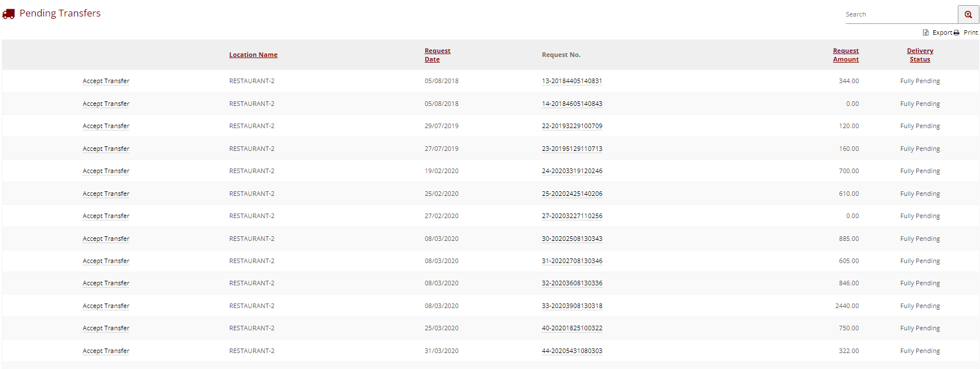Accept Transfer for request 13-20184405140831
Screen dimensions: 980x369
point(106,81)
